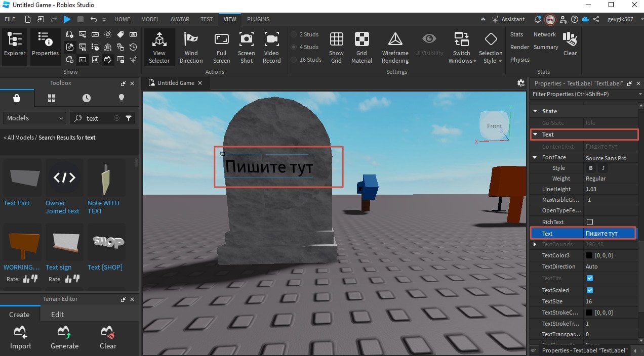This screenshot has width=644, height=356.
Task: Uncheck the TextScaled checkbox
Action: tap(589, 290)
